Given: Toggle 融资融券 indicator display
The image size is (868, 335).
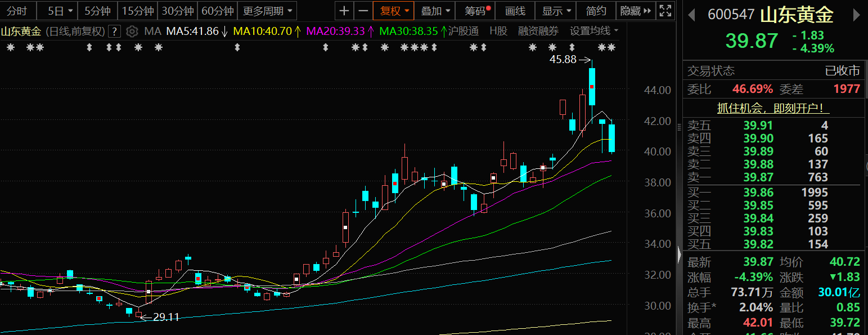Looking at the screenshot, I should point(538,31).
